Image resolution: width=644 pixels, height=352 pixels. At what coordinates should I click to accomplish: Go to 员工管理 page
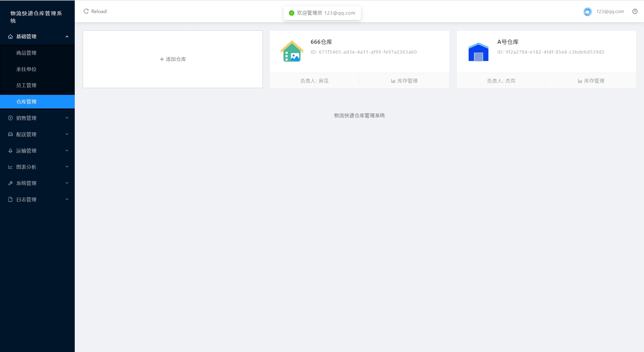26,86
